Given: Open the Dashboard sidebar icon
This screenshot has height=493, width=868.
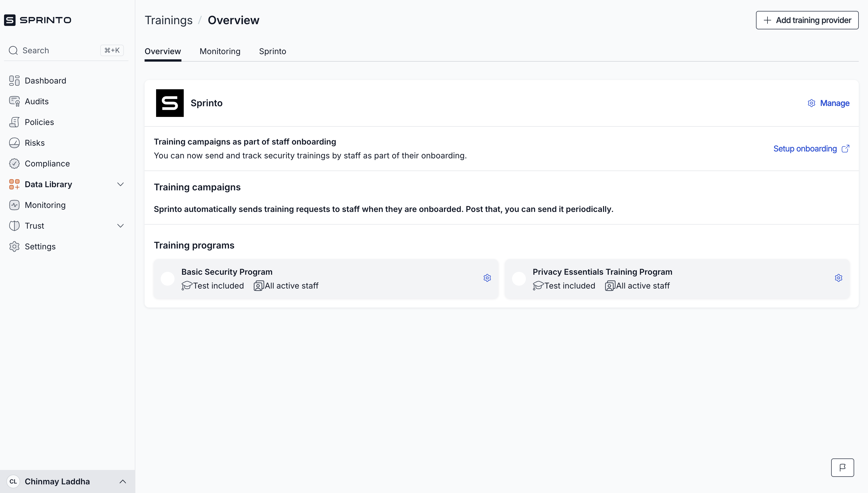Looking at the screenshot, I should (x=14, y=81).
